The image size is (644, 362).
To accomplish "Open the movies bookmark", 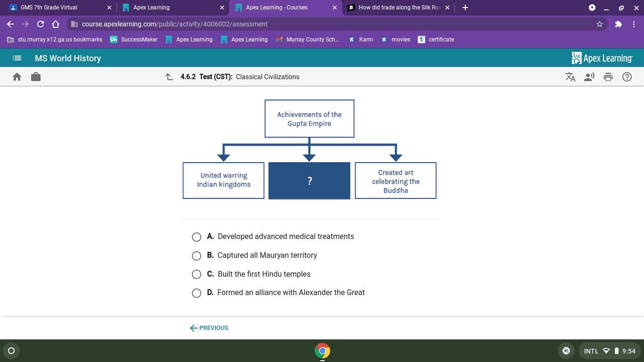I will click(x=396, y=40).
